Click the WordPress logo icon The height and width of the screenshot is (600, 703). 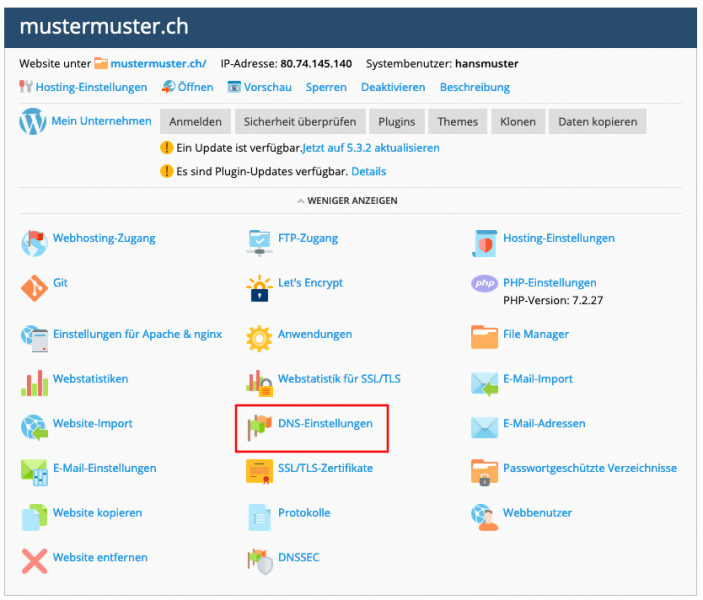(x=33, y=122)
